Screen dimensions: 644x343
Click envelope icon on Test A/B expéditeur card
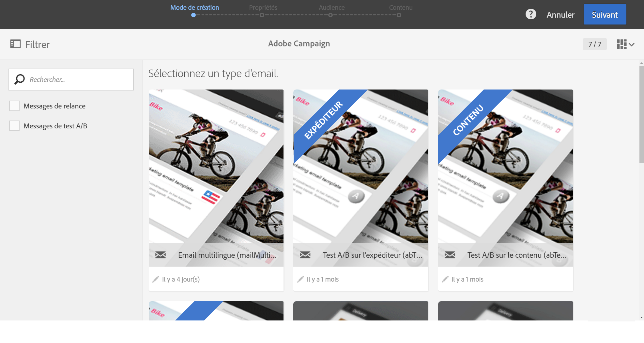point(305,255)
